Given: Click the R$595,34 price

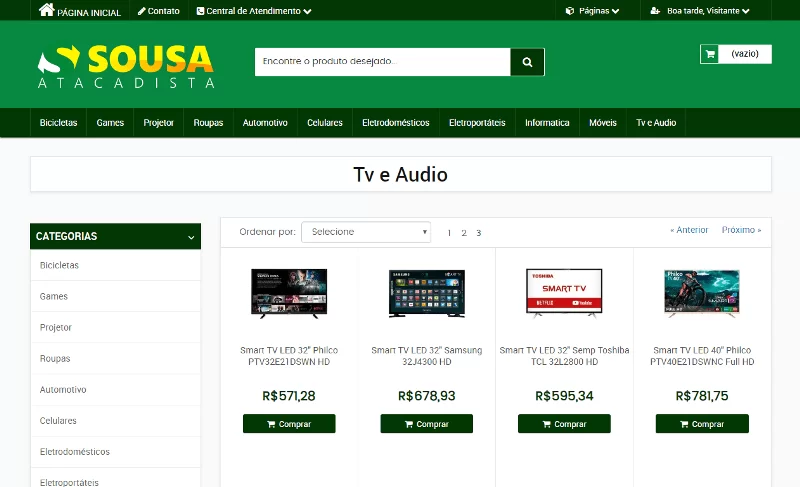Looking at the screenshot, I should tap(564, 396).
